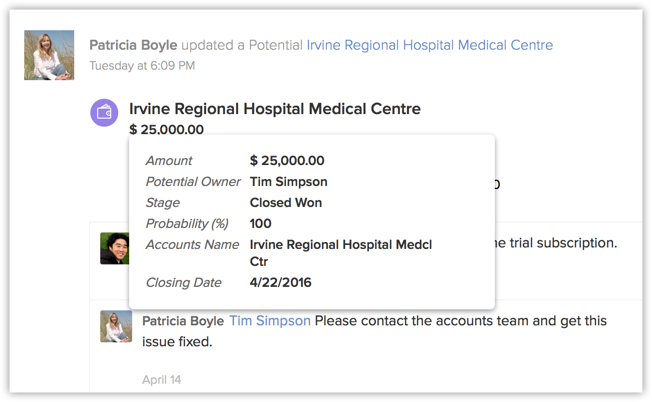Screen dimensions: 652x402
Task: Select the Tim Simpson mention link
Action: (270, 321)
